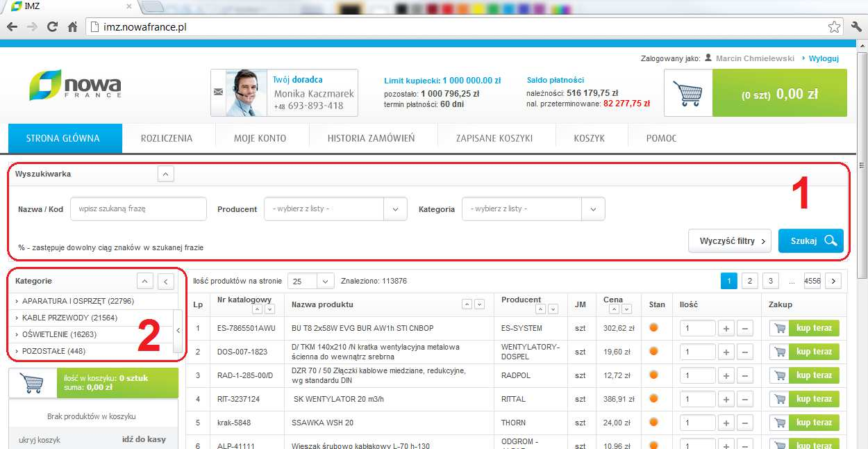Open the browser home page icon
Viewport: 868px width, 449px height.
[72, 27]
